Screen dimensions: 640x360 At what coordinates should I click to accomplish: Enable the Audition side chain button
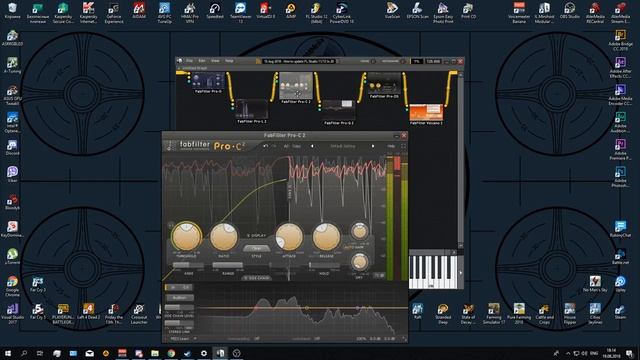(x=179, y=298)
